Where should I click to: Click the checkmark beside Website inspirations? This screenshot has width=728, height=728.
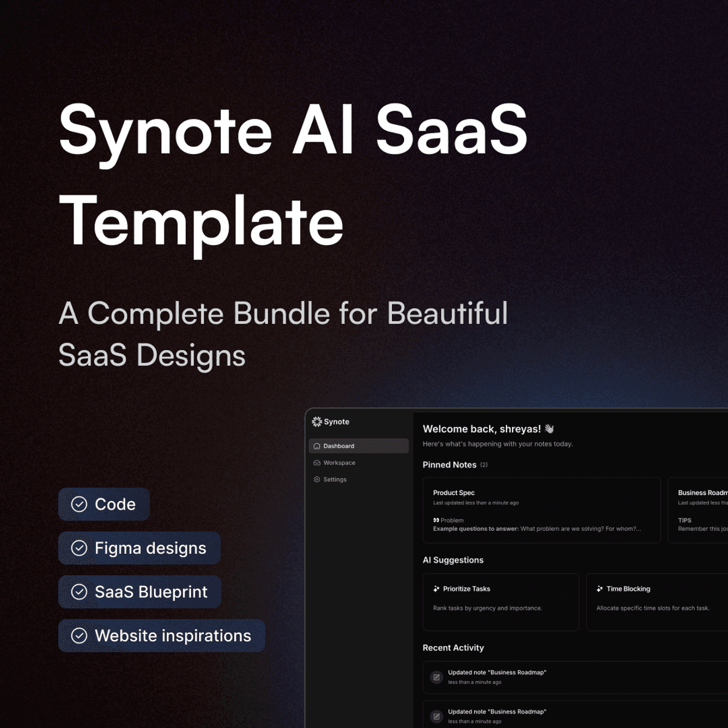pos(79,636)
